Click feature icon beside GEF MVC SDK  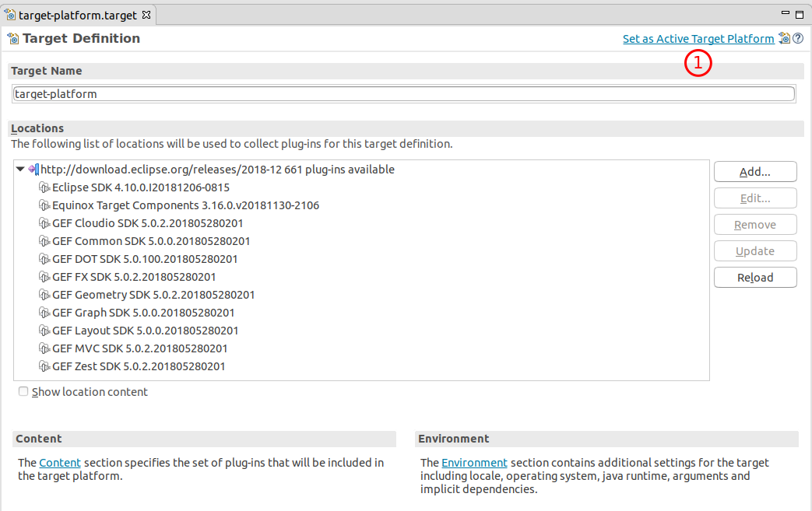(44, 348)
